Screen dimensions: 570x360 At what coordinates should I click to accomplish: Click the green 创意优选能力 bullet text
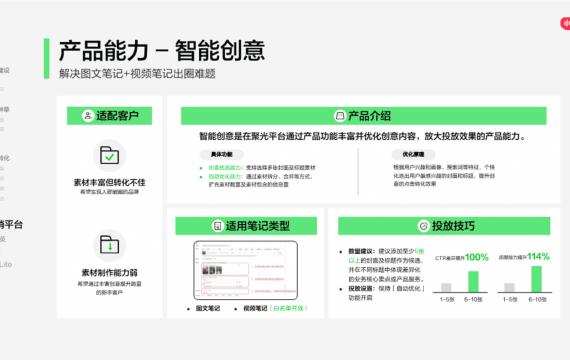coord(225,168)
